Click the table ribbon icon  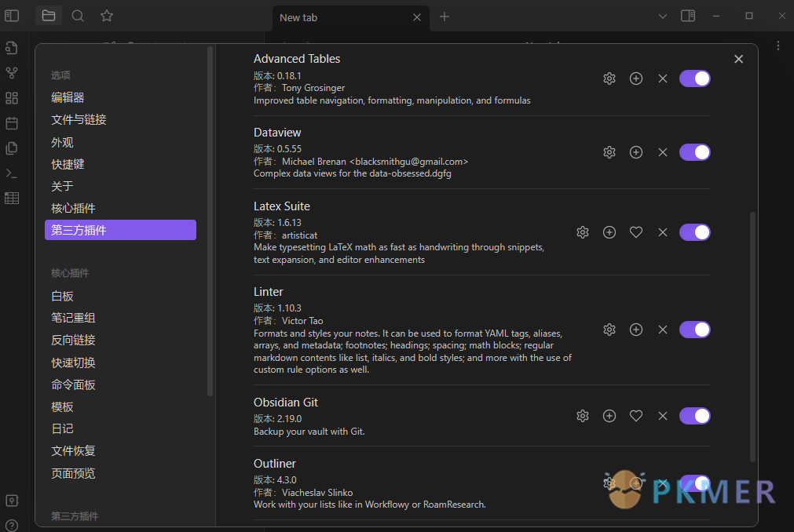pyautogui.click(x=12, y=199)
